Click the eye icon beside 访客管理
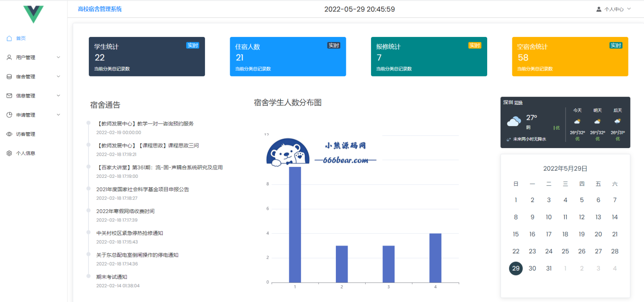 [x=9, y=134]
